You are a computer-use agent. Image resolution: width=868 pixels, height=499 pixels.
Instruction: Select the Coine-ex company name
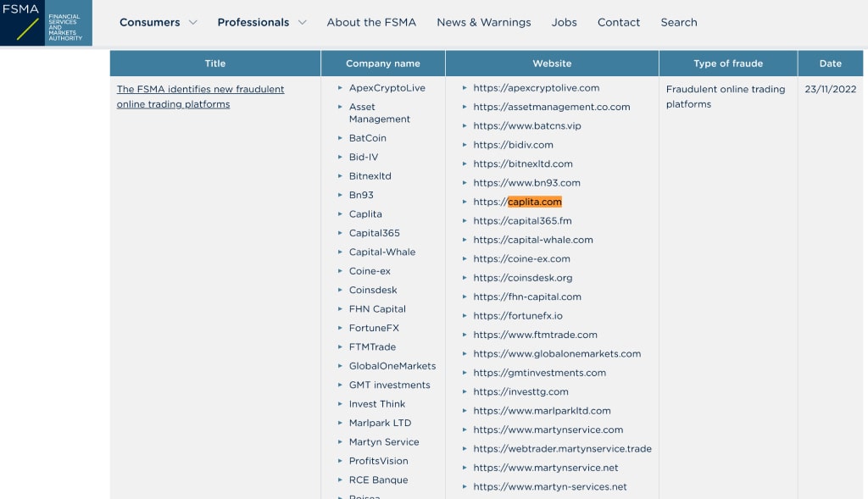click(370, 271)
